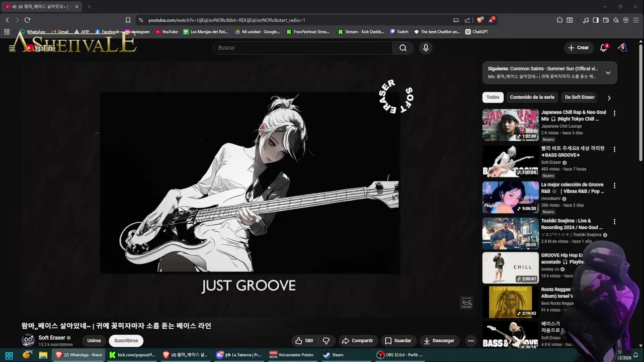The image size is (644, 362).
Task: Expand the next-up playlist panel
Action: tap(608, 73)
